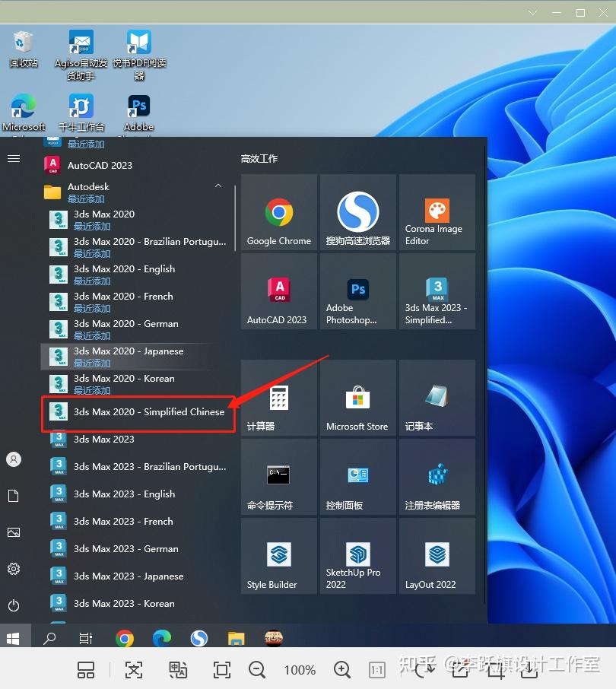The width and height of the screenshot is (616, 689).
Task: Click the 高效工作 tile group header
Action: [x=259, y=159]
